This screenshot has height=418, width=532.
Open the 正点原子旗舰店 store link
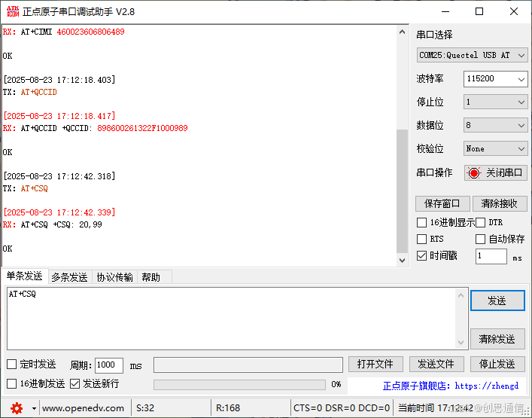[451, 386]
